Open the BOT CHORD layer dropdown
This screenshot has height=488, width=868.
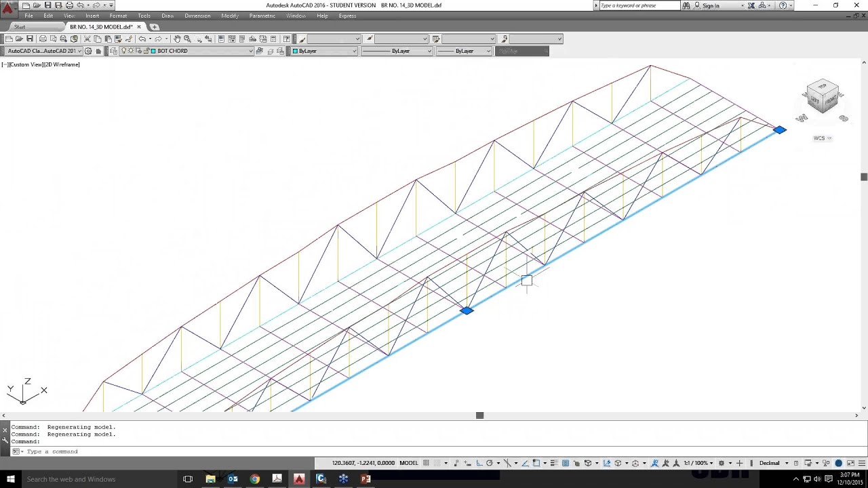click(x=250, y=51)
